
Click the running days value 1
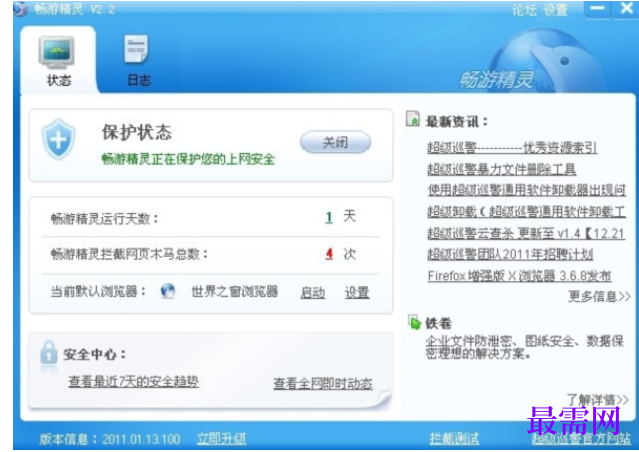click(x=329, y=217)
